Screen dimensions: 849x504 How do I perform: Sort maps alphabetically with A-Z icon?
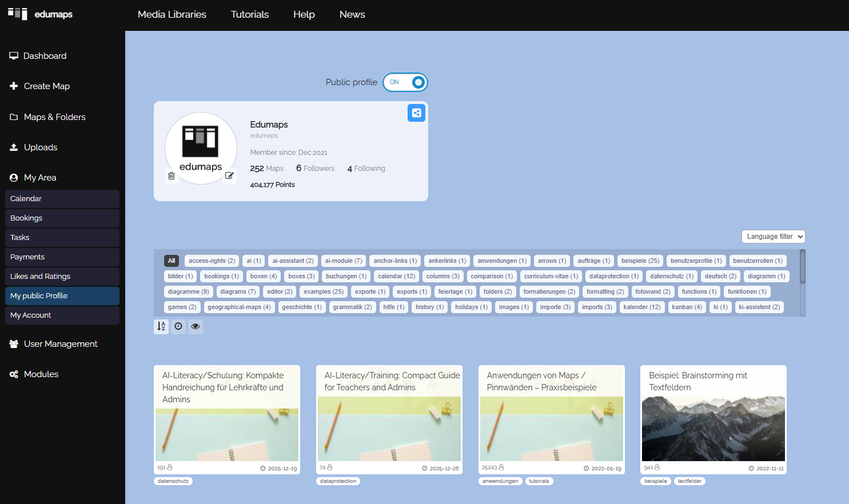(161, 326)
